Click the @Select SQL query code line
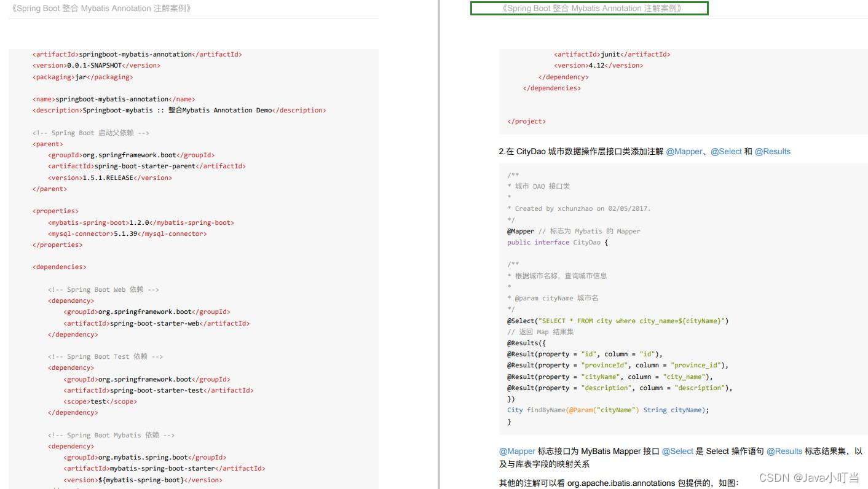Image resolution: width=868 pixels, height=489 pixels. click(618, 321)
